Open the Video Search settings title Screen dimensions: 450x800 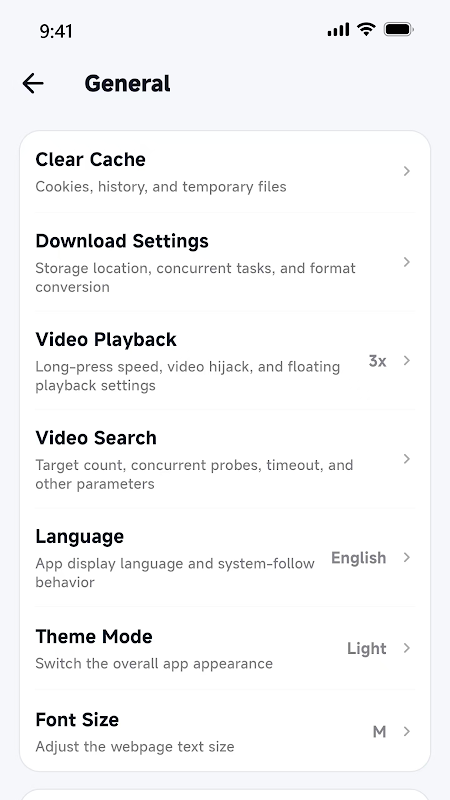[96, 438]
